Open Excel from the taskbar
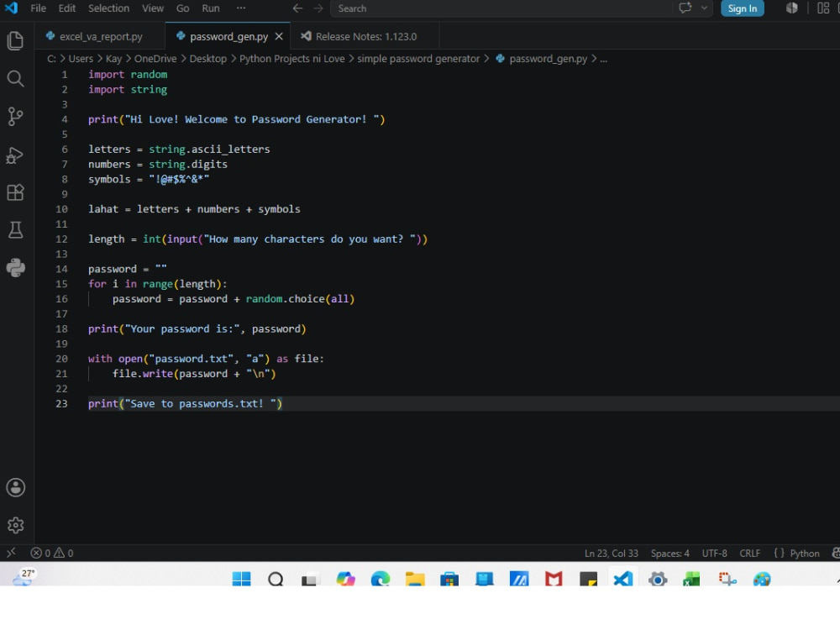840x630 pixels. pos(691,579)
